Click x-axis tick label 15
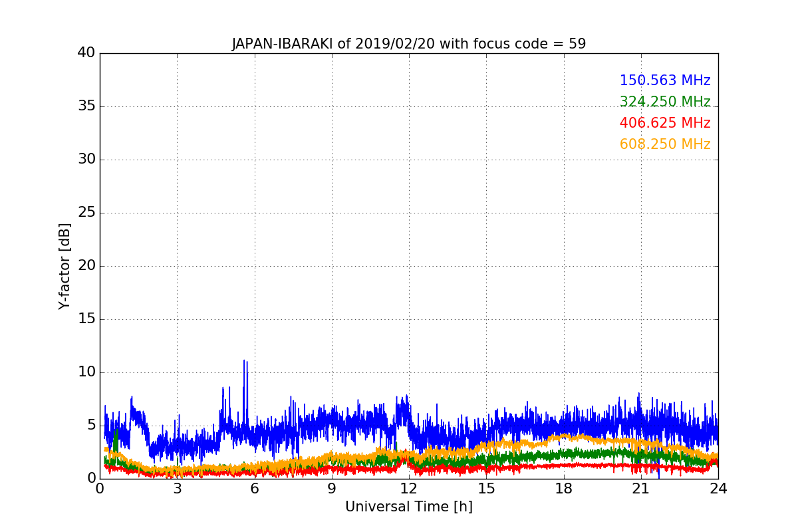Image resolution: width=798 pixels, height=532 pixels. pos(486,489)
